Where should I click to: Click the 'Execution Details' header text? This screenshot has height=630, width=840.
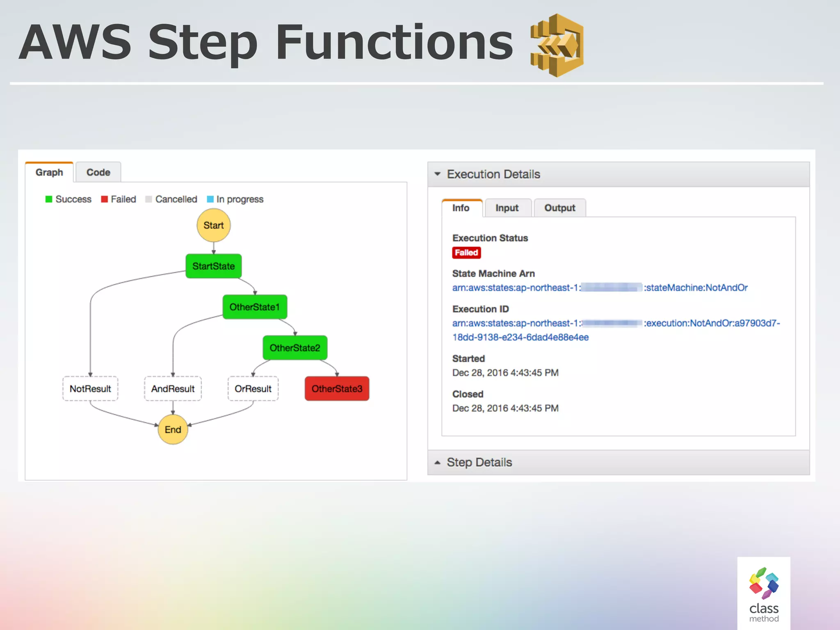pos(493,174)
